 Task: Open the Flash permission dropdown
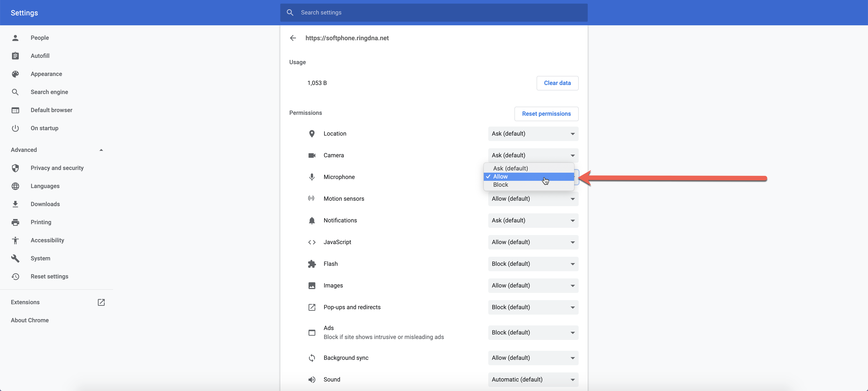(x=533, y=264)
